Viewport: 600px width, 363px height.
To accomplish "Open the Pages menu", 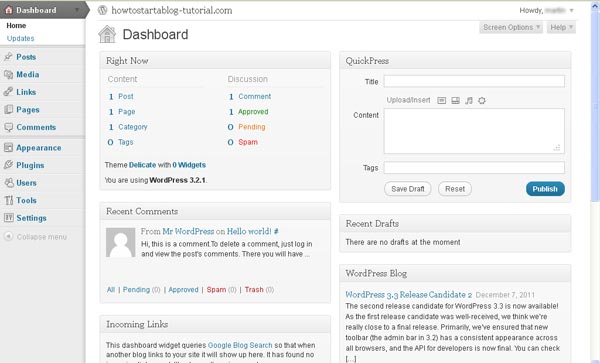I will tap(28, 109).
